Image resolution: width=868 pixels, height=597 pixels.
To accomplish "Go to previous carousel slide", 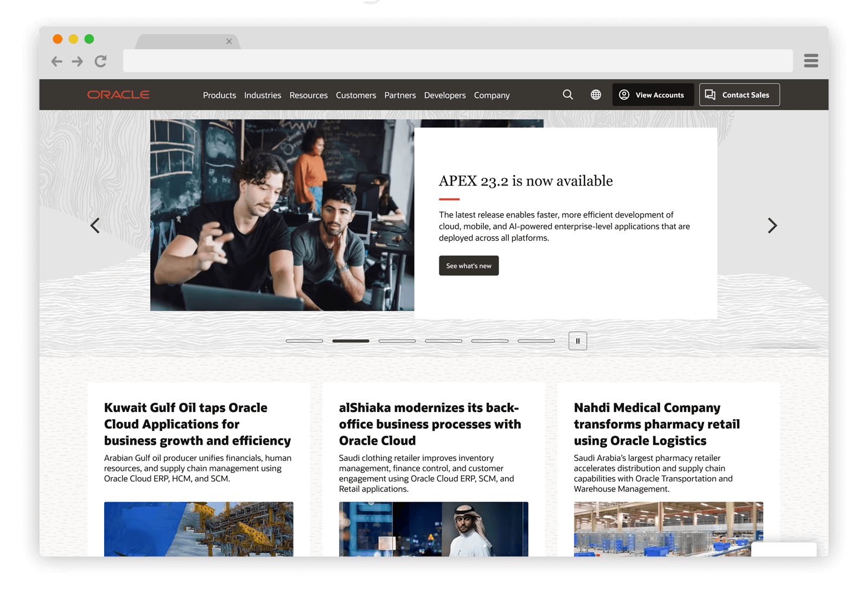I will 95,226.
